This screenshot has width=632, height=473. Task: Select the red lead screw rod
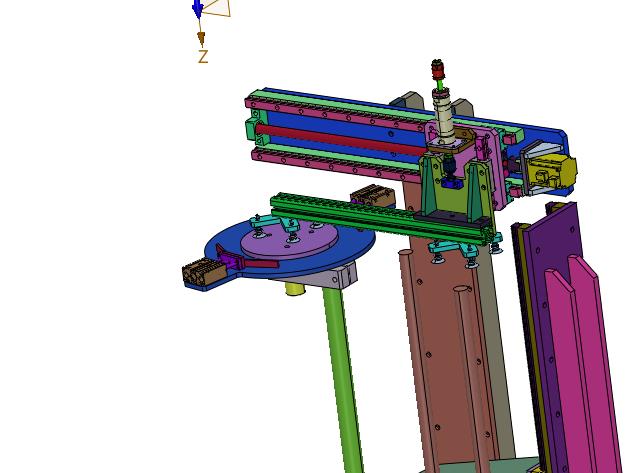click(x=341, y=139)
